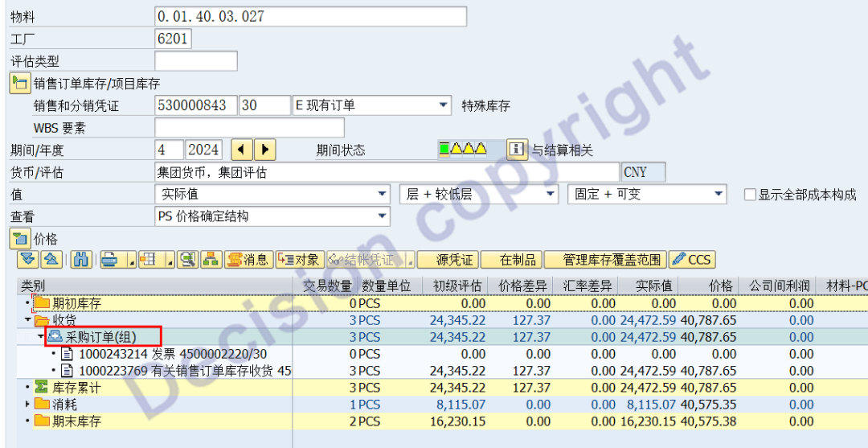Click the CCS pencil button
The height and width of the screenshot is (448, 868).
pyautogui.click(x=691, y=259)
